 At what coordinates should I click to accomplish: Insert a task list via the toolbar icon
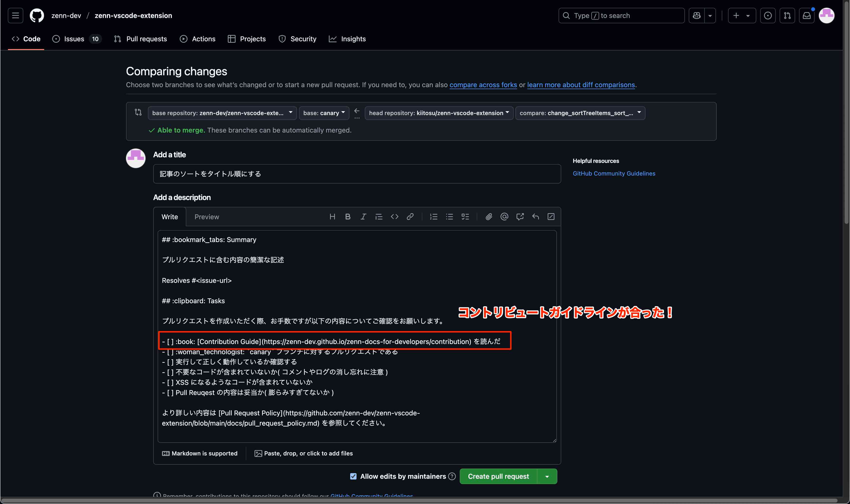tap(465, 217)
